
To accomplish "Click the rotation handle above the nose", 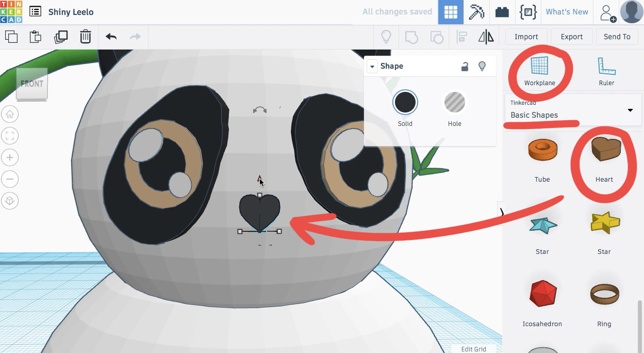I will [260, 110].
